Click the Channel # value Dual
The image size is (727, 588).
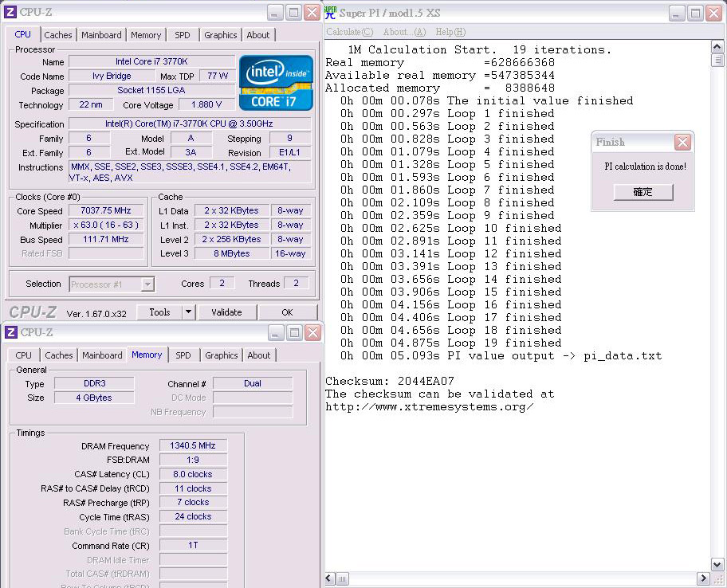pyautogui.click(x=253, y=383)
